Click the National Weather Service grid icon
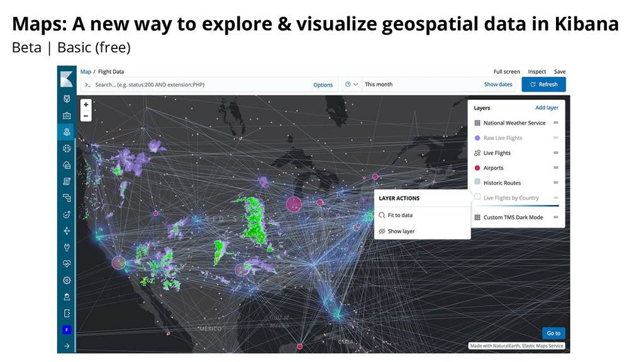This screenshot has height=362, width=644. tap(477, 123)
